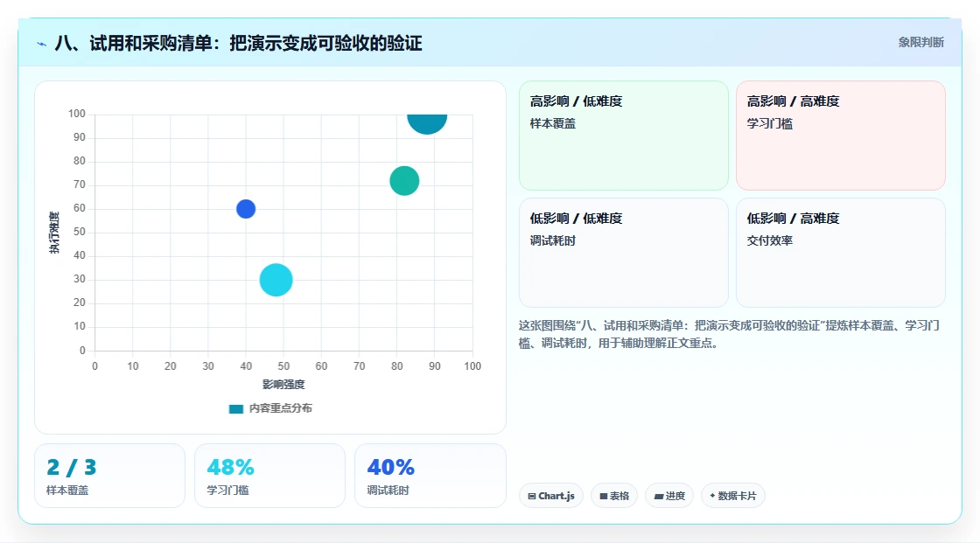Click the 进度 tag chip

click(x=668, y=496)
